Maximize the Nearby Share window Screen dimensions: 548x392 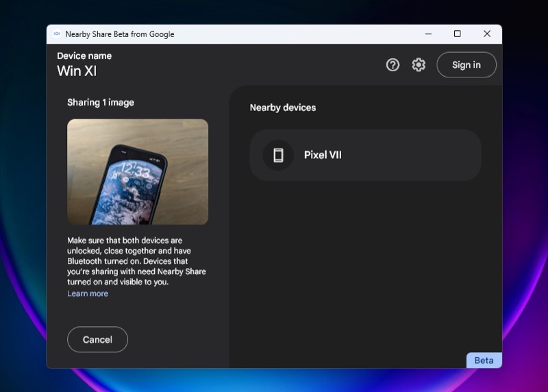click(457, 34)
